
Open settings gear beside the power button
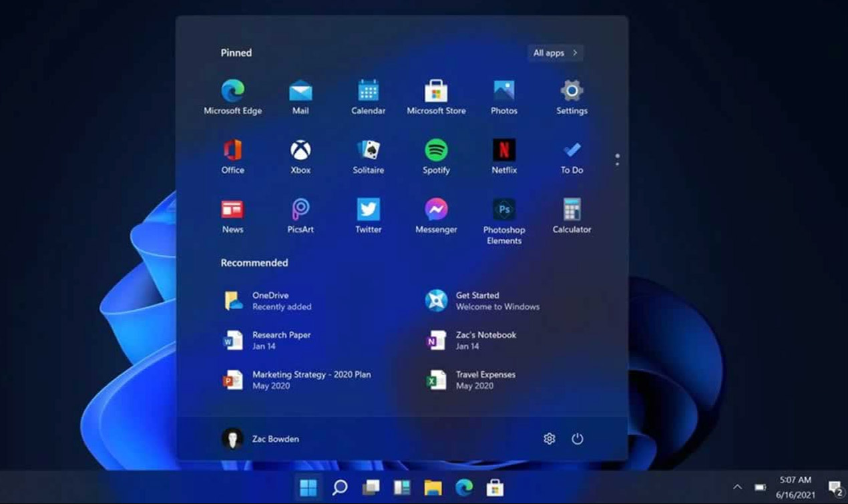pos(549,439)
